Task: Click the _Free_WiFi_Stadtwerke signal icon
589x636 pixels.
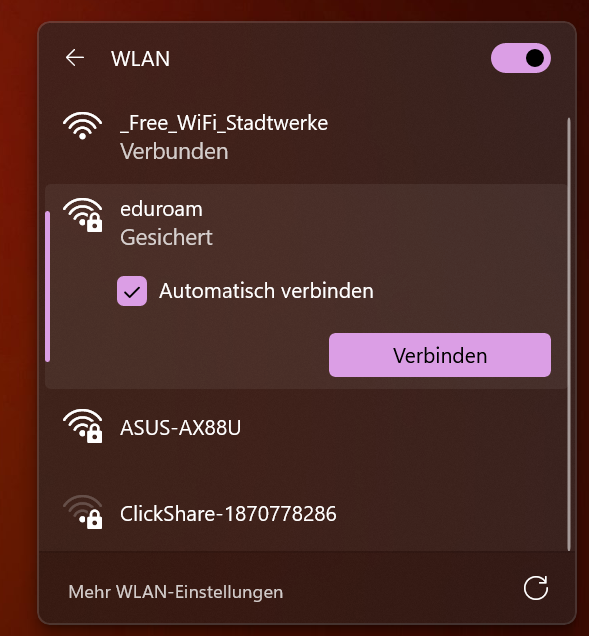Action: click(82, 125)
